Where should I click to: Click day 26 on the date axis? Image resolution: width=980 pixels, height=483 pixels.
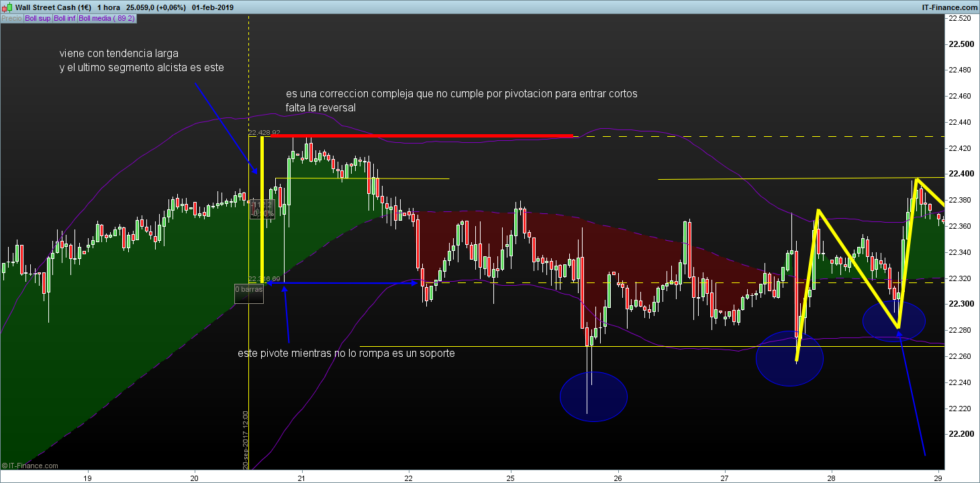[x=618, y=478]
